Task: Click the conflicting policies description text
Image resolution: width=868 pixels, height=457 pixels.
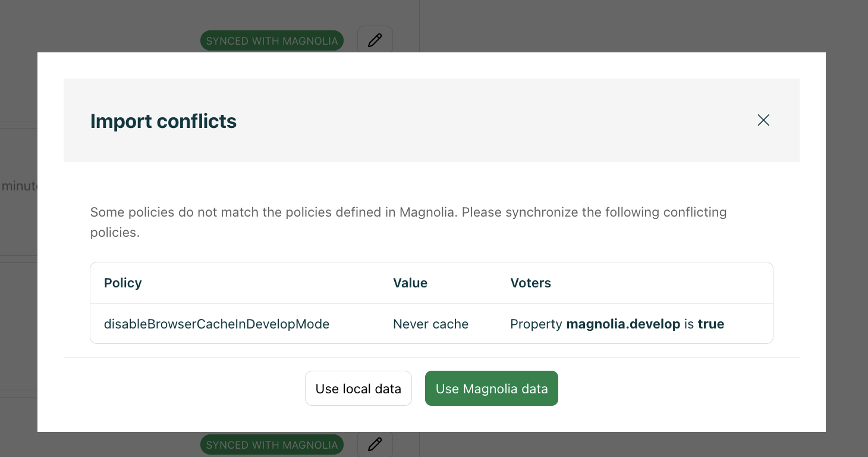Action: click(x=408, y=222)
